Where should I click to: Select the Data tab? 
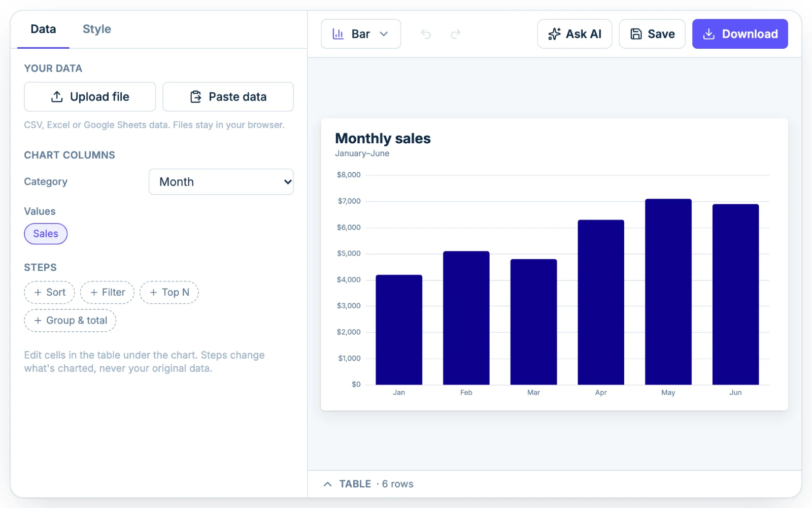pos(43,29)
